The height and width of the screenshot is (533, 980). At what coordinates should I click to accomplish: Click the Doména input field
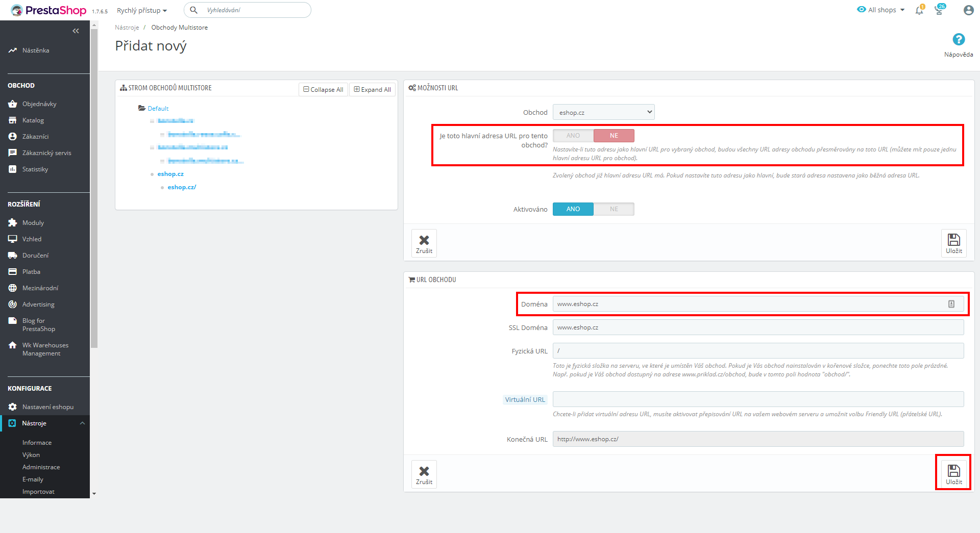click(x=758, y=304)
